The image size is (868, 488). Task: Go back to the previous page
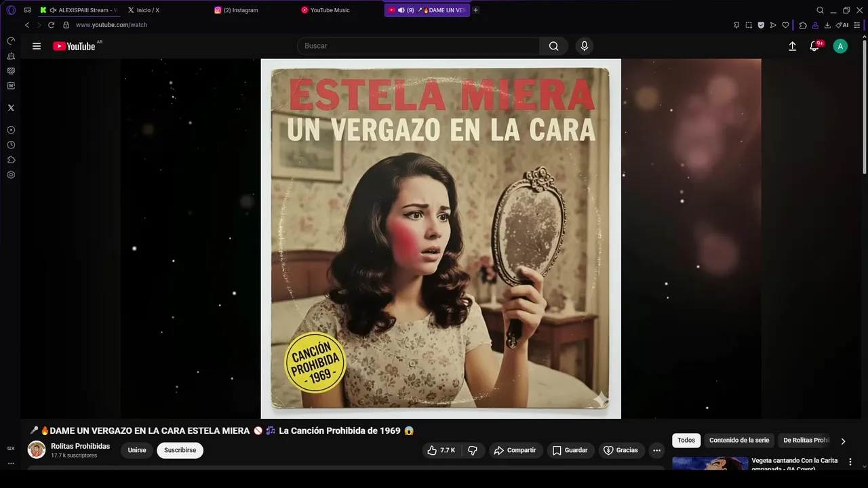click(27, 25)
